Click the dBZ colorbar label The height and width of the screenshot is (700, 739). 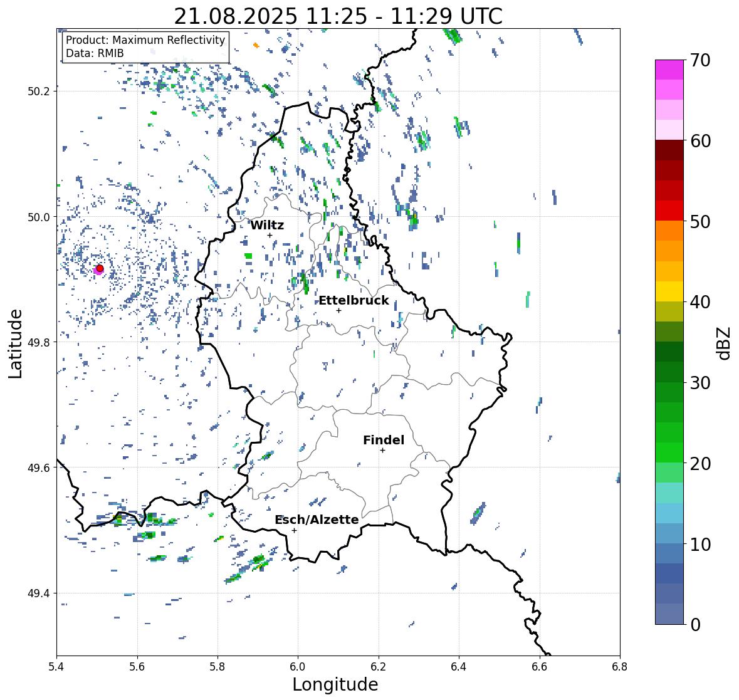[725, 343]
